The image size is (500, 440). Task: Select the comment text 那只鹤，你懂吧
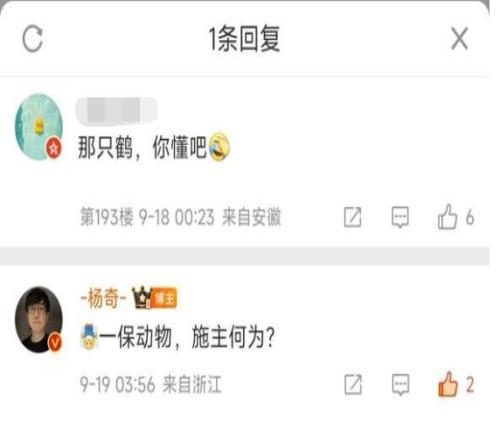click(142, 147)
